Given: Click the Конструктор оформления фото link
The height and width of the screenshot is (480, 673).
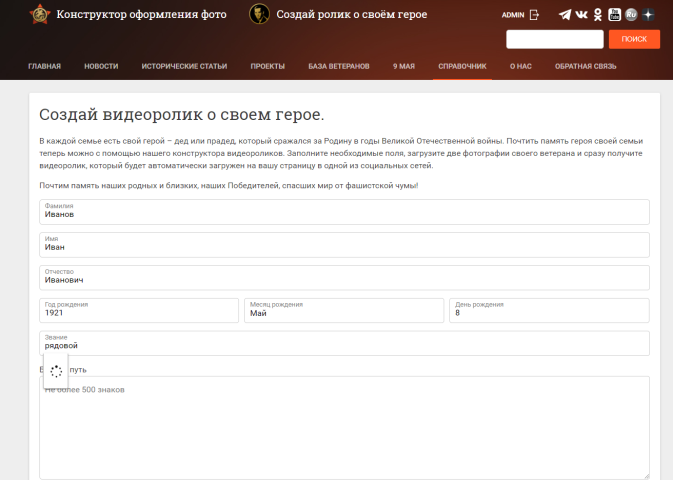Looking at the screenshot, I should click(x=141, y=15).
